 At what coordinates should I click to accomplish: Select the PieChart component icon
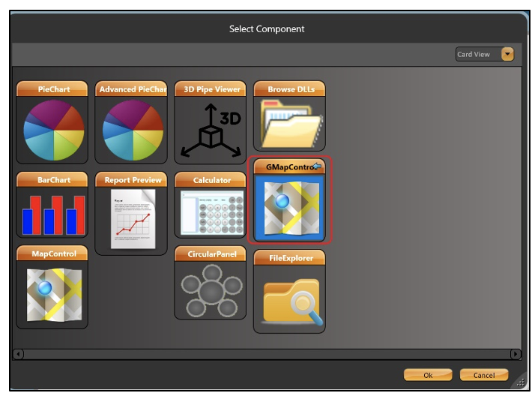click(x=52, y=129)
